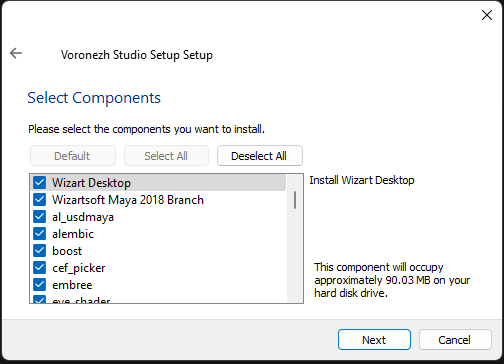The height and width of the screenshot is (364, 504).
Task: Click the Deselect All button
Action: [x=260, y=156]
